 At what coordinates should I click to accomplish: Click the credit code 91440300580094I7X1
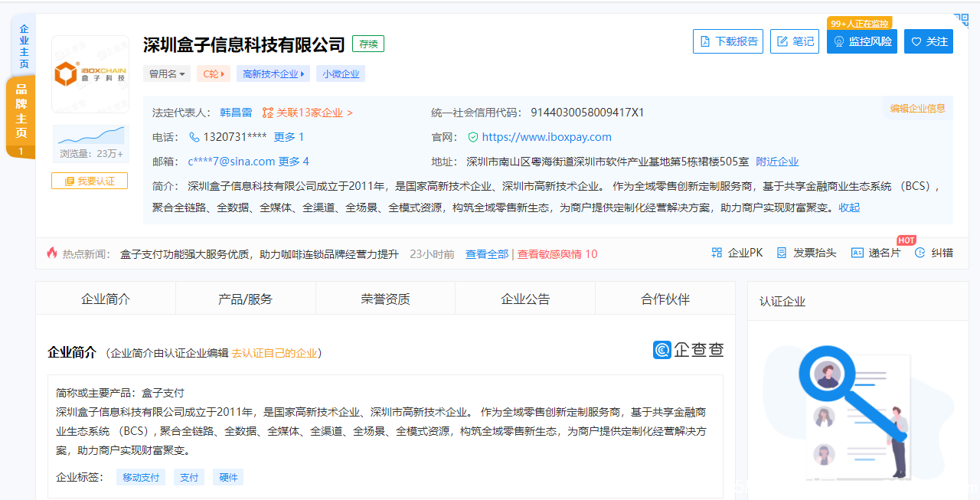[587, 113]
